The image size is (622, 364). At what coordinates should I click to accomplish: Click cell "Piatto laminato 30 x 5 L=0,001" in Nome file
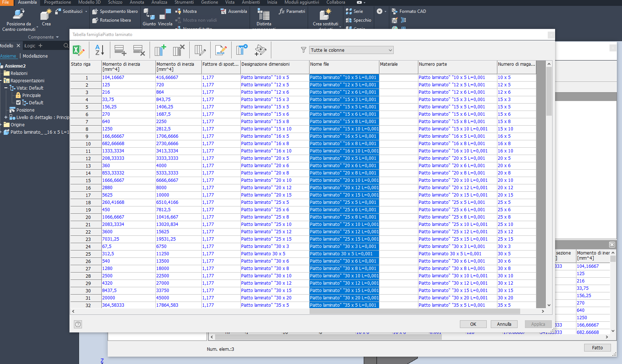point(344,254)
